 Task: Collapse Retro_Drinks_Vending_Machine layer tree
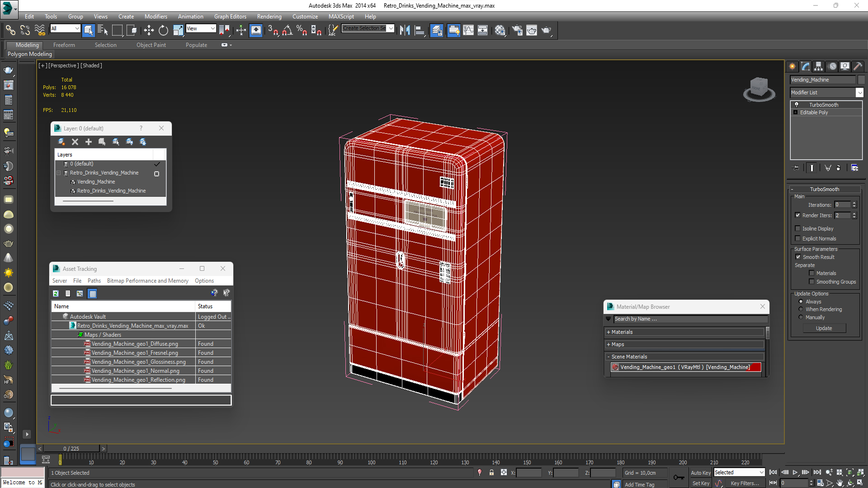59,173
